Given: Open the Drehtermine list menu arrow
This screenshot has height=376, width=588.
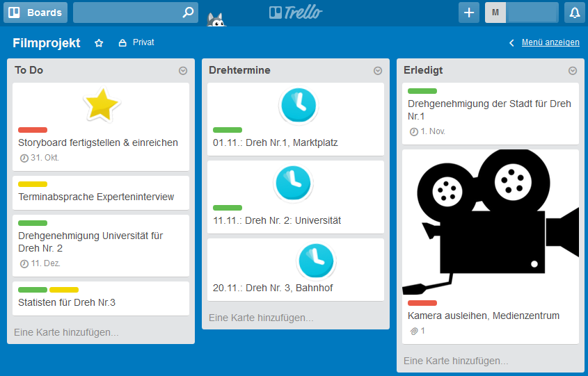Looking at the screenshot, I should [x=378, y=71].
